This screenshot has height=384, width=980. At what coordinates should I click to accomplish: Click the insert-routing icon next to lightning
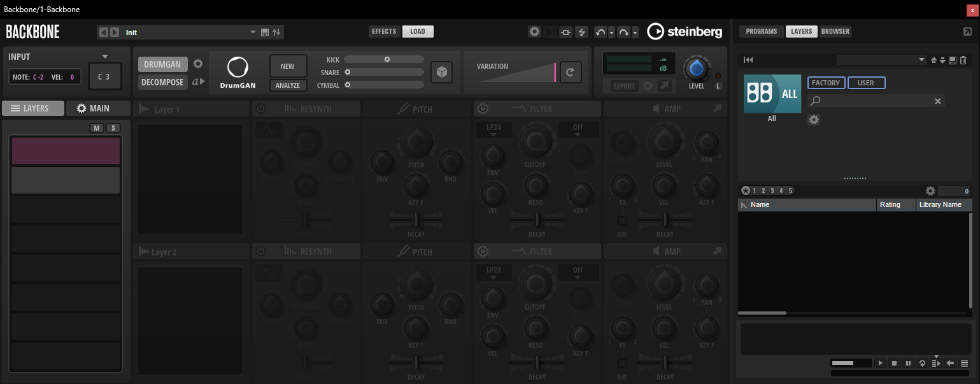[x=565, y=32]
